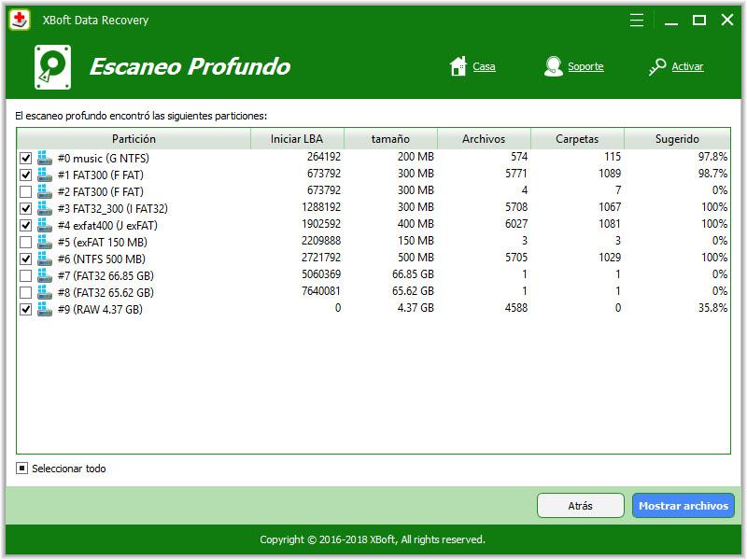Image resolution: width=747 pixels, height=560 pixels.
Task: Click LBA value 5060369
Action: tap(321, 274)
